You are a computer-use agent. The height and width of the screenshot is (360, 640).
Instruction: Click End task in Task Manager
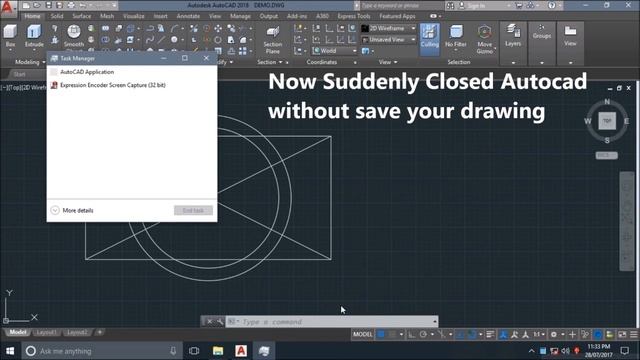point(193,210)
